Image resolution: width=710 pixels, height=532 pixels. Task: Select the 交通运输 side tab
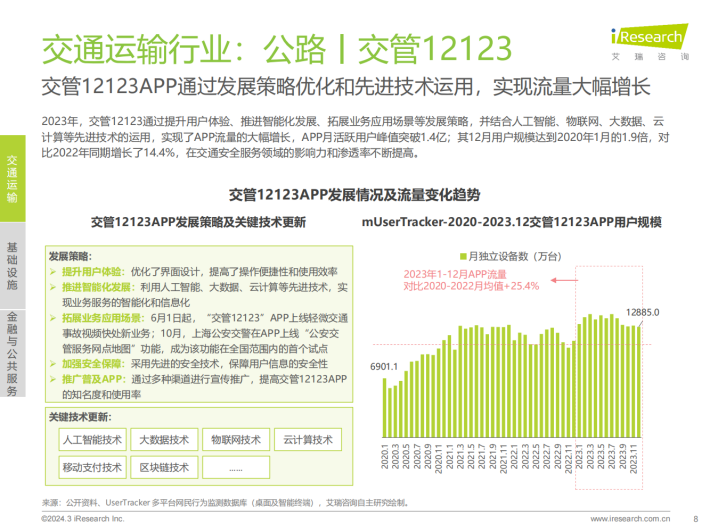coord(12,179)
